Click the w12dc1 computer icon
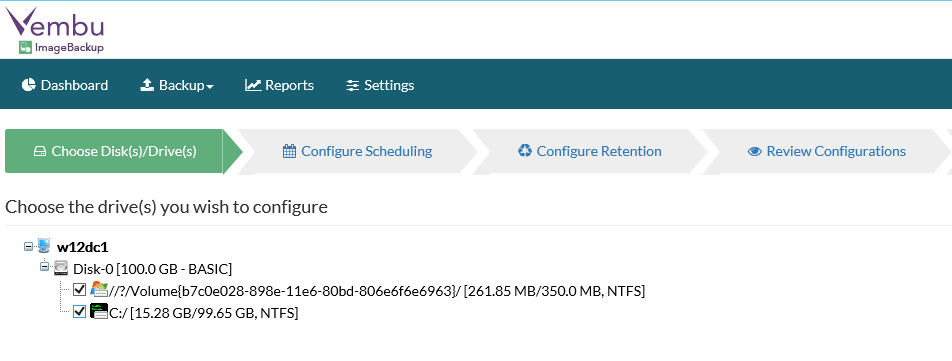 (x=44, y=246)
